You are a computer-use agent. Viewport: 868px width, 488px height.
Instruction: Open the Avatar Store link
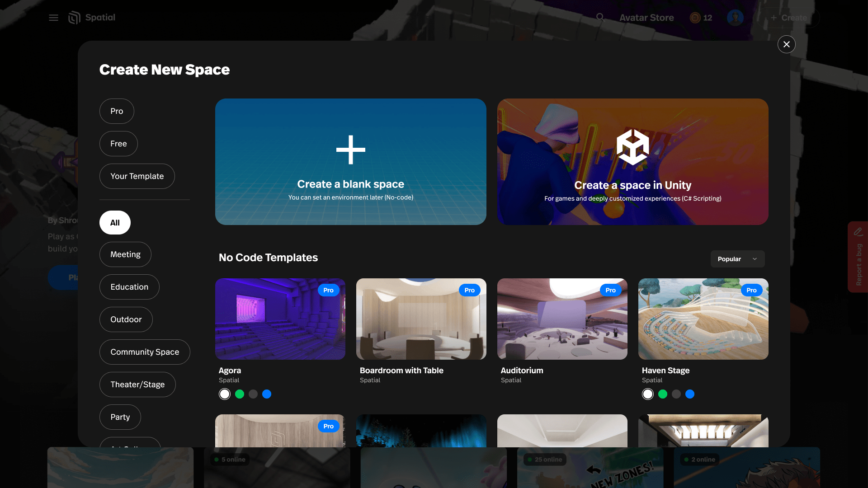pyautogui.click(x=646, y=18)
